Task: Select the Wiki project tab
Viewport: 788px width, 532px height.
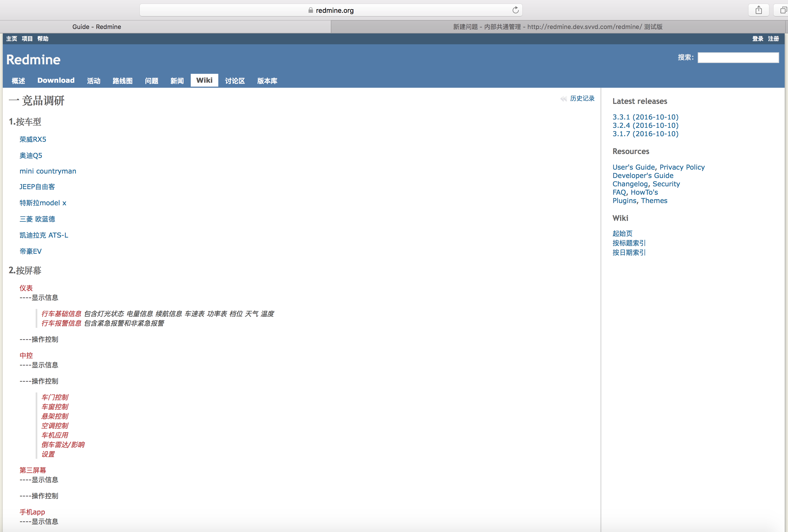Action: [x=204, y=80]
